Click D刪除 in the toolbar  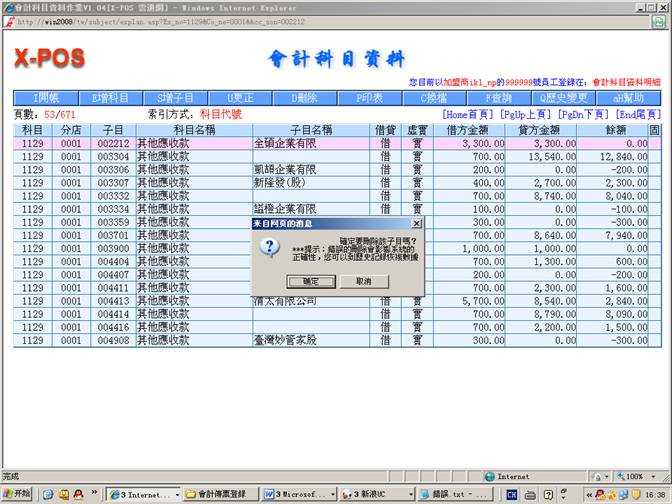pos(304,98)
